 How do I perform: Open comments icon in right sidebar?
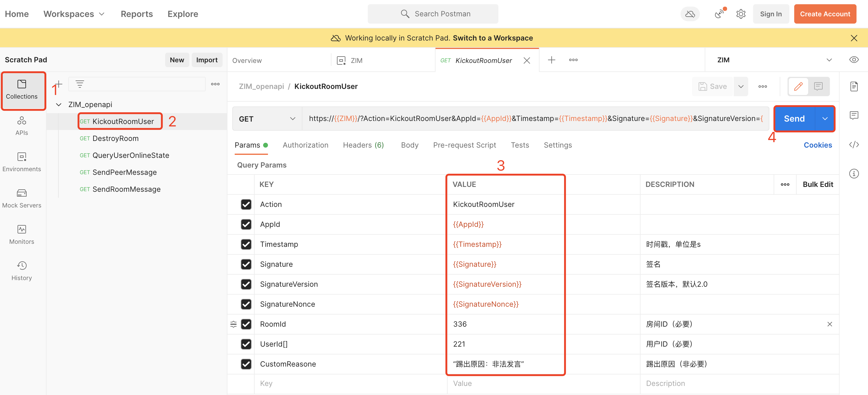(853, 116)
